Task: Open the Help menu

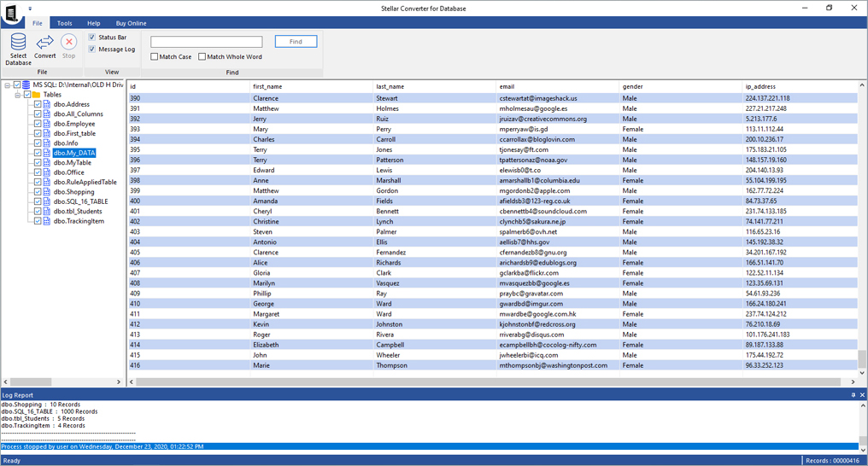Action: (x=94, y=23)
